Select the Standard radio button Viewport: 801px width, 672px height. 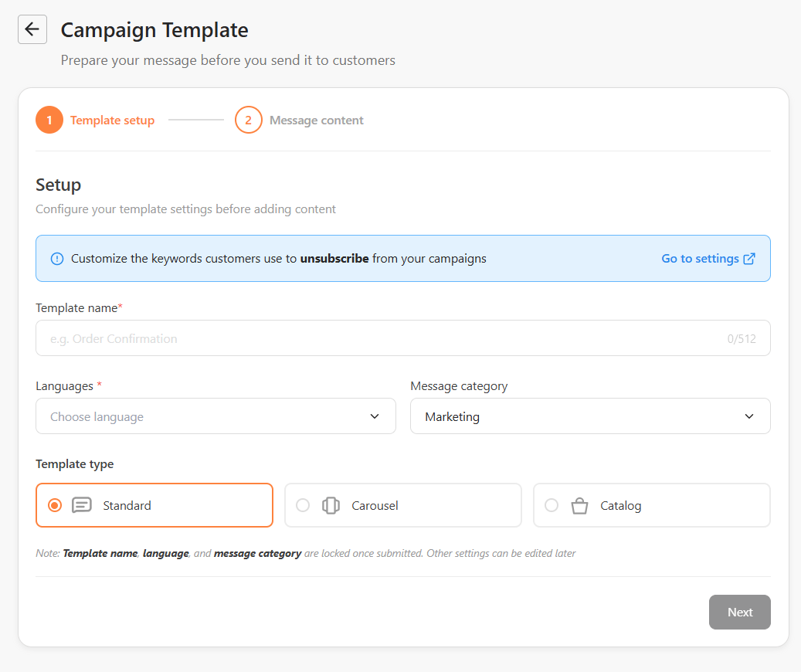[55, 505]
